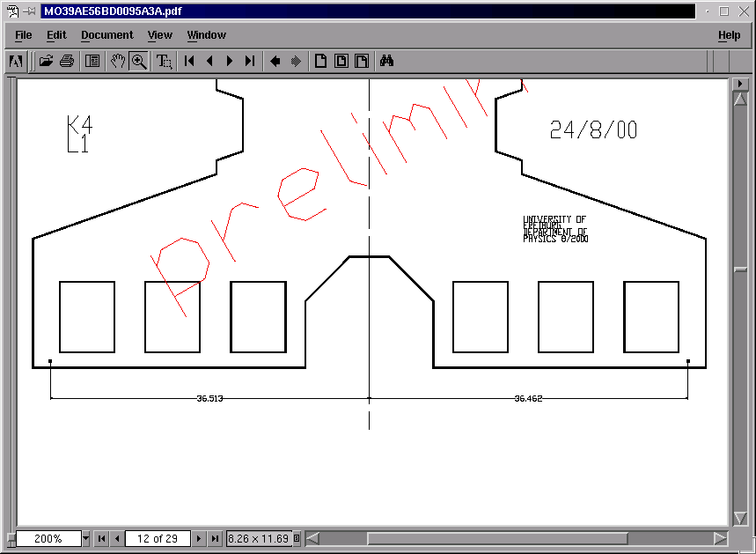The width and height of the screenshot is (756, 554).
Task: Open the Help menu
Action: point(729,35)
